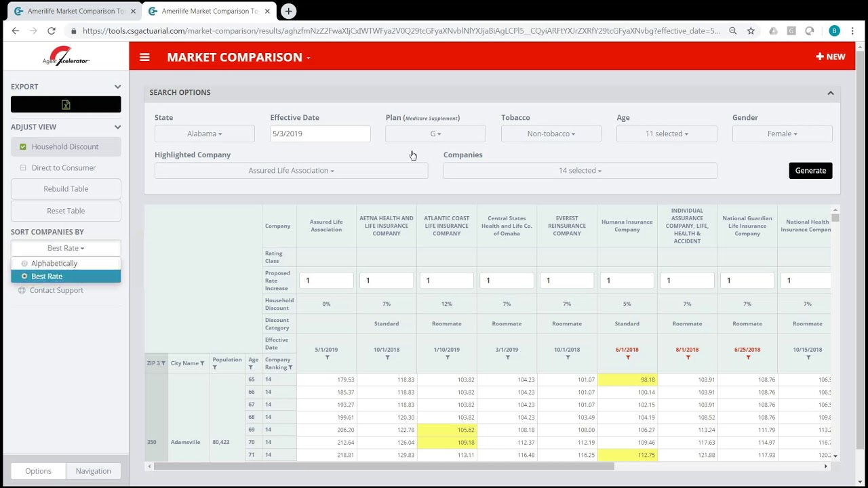
Task: Click the highlighted 98.18 rate cell
Action: point(627,380)
